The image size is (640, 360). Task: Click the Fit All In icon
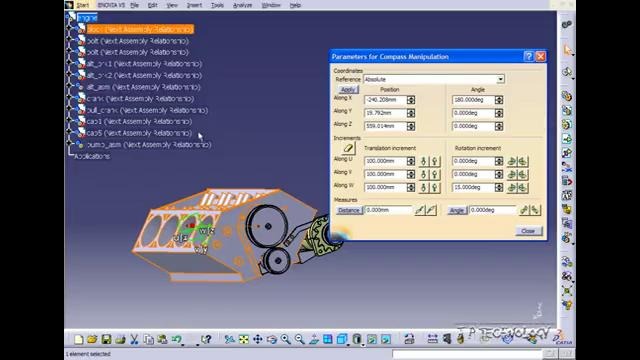(x=244, y=339)
